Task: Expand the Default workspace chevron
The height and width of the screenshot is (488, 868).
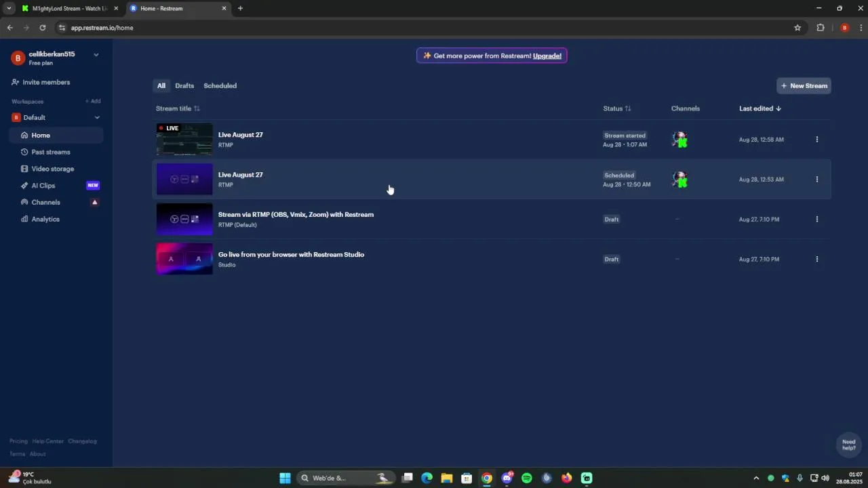Action: [x=97, y=117]
